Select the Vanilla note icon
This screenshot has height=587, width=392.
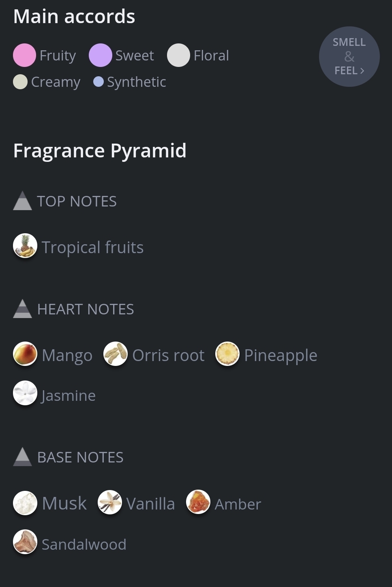pyautogui.click(x=110, y=502)
